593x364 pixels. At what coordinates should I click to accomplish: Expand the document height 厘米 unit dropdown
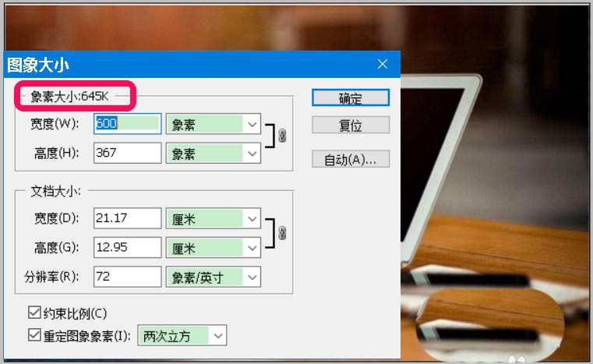point(213,248)
